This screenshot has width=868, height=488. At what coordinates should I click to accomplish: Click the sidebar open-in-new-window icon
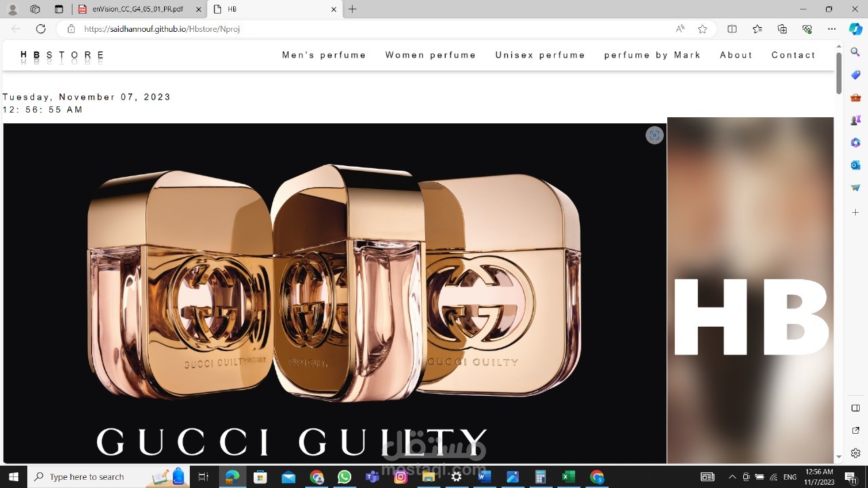click(856, 430)
